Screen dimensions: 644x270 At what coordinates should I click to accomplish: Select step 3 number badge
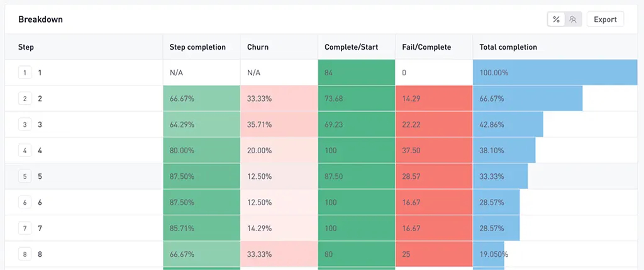click(25, 124)
